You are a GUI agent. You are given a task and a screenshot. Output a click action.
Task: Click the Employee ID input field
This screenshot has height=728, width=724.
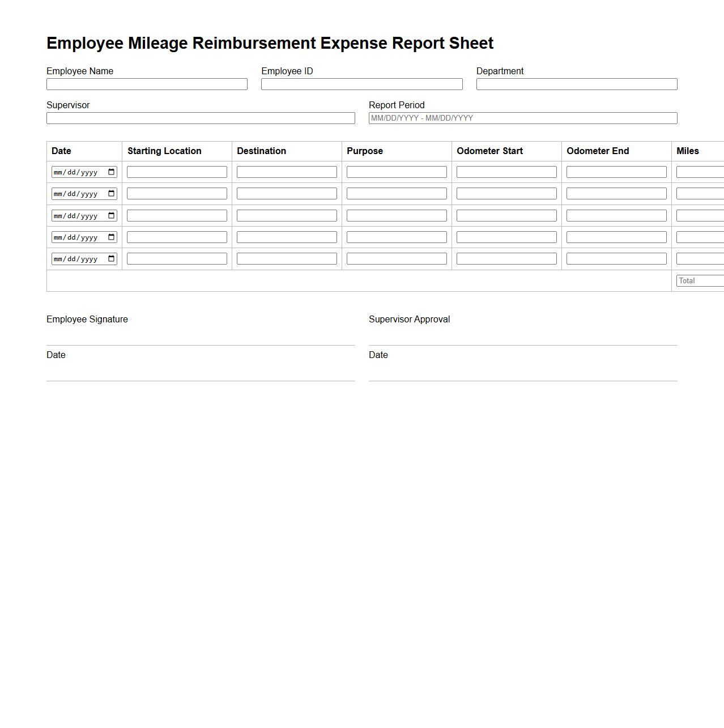(x=361, y=84)
